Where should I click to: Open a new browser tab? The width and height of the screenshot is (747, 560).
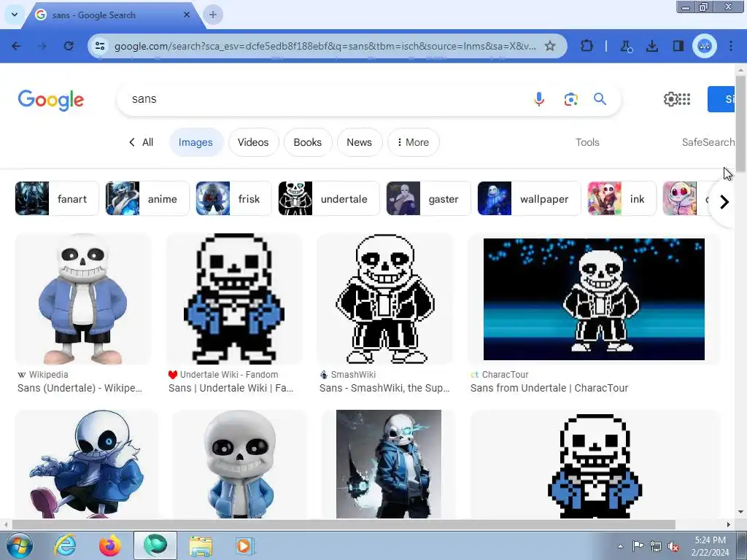tap(213, 15)
